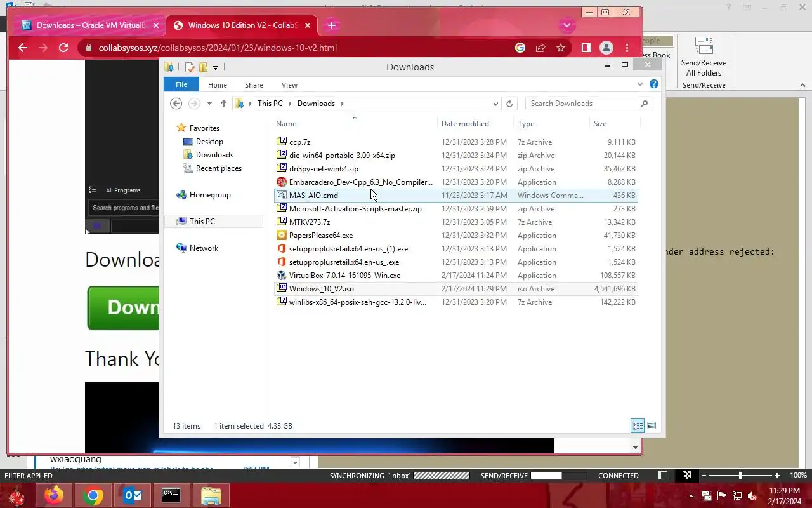Bookmark page with star icon
812x508 pixels.
pos(561,48)
